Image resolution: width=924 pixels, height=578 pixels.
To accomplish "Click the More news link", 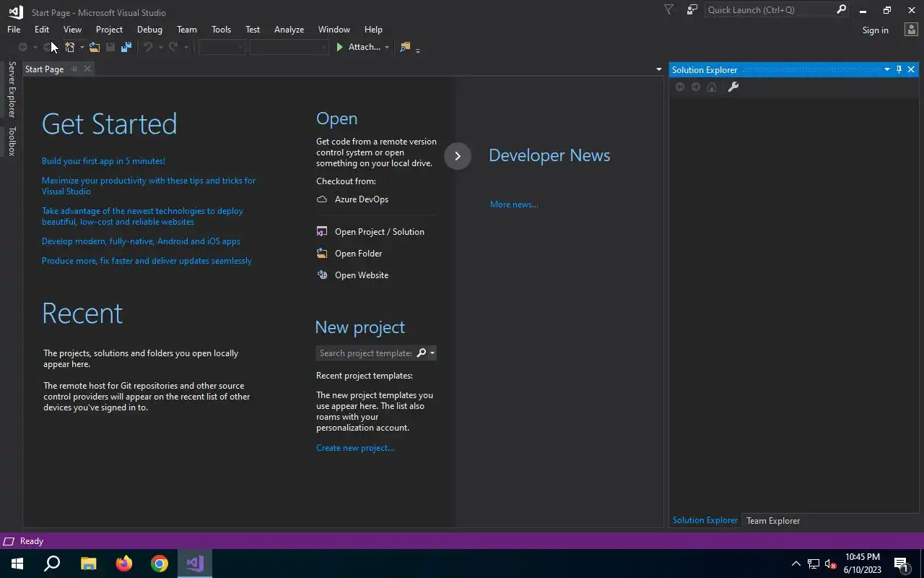I will click(x=514, y=204).
